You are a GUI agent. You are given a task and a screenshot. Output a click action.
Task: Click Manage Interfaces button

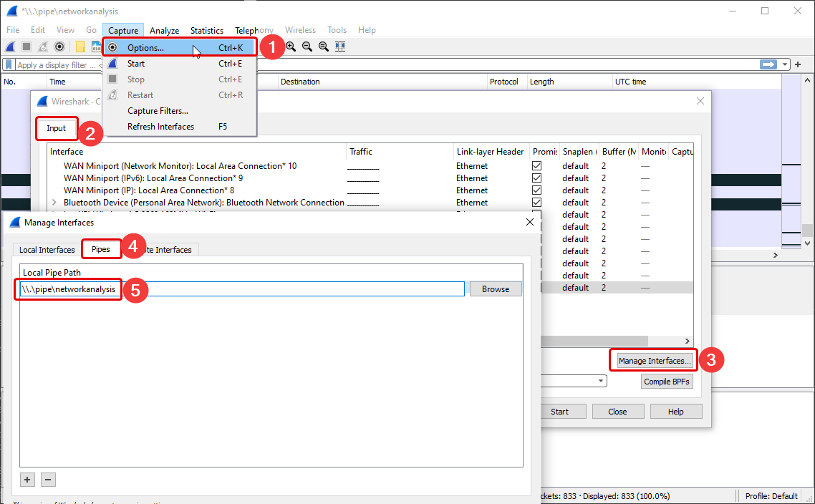click(655, 361)
